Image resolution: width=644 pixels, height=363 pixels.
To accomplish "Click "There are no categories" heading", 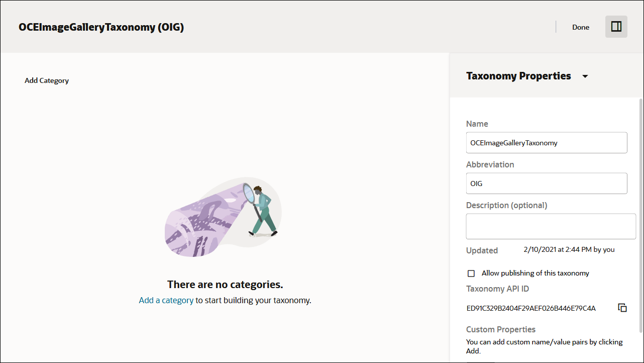I will (x=225, y=284).
